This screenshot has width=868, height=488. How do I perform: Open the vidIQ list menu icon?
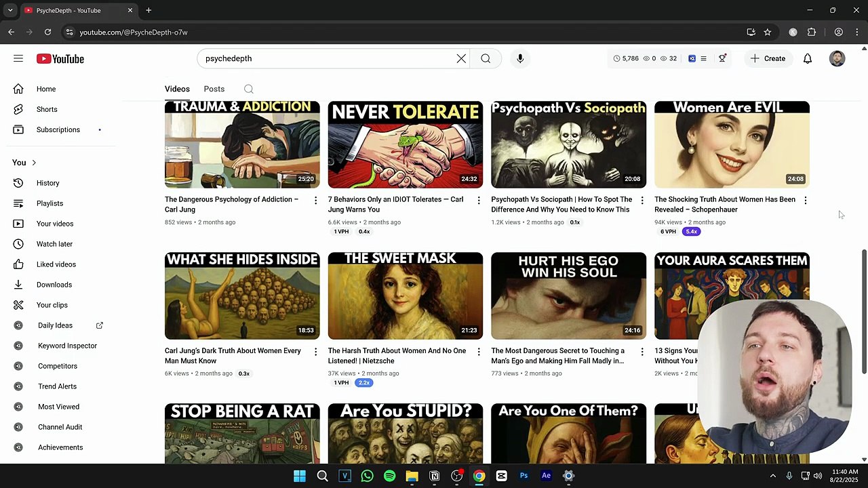(x=703, y=58)
